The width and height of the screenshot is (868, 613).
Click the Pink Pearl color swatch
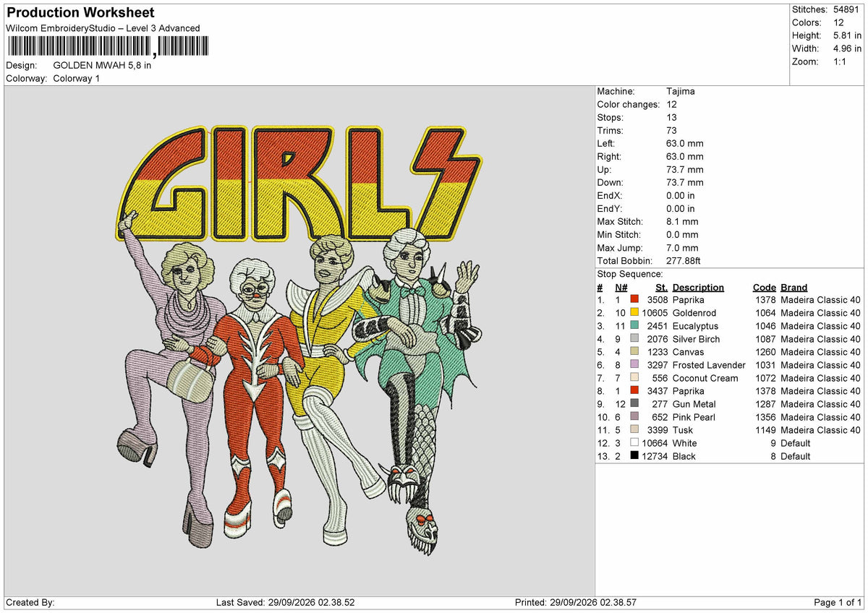pyautogui.click(x=634, y=416)
